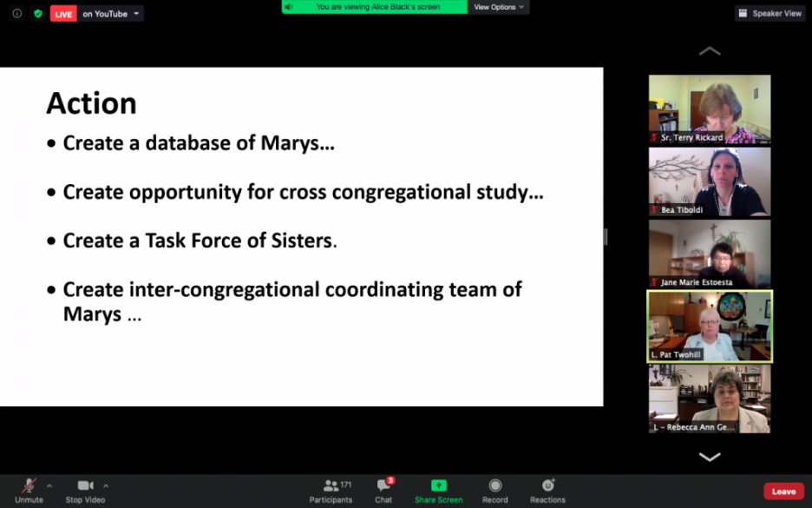Click the Share Screen icon
Image resolution: width=812 pixels, height=508 pixels.
(x=438, y=490)
